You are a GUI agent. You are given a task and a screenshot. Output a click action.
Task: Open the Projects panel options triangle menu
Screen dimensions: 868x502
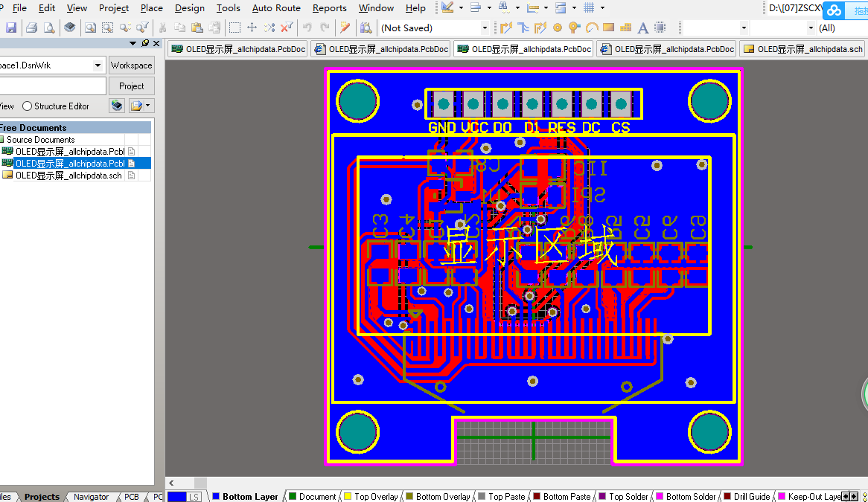(x=133, y=43)
